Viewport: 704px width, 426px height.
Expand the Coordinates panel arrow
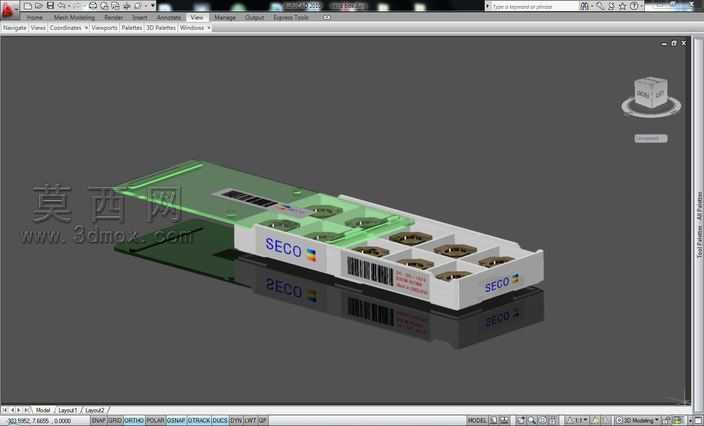pos(86,28)
